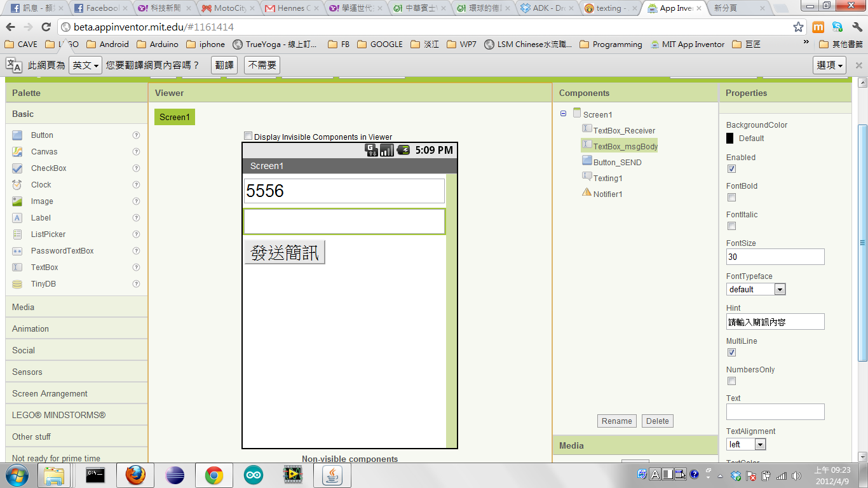The height and width of the screenshot is (488, 868).
Task: Open the TextAlignment dropdown
Action: (746, 444)
